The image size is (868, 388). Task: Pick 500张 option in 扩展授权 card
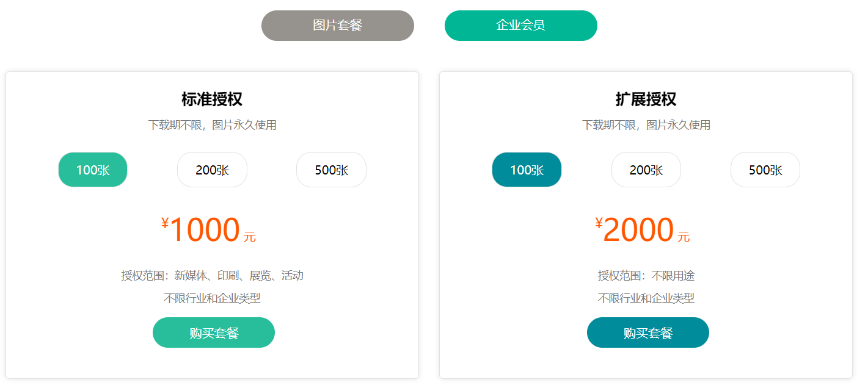(765, 170)
